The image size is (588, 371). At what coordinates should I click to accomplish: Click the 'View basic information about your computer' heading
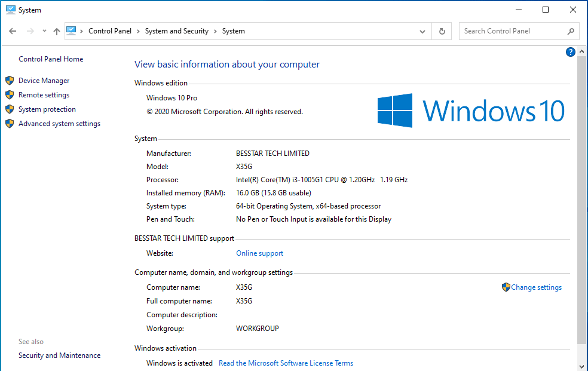pos(227,65)
